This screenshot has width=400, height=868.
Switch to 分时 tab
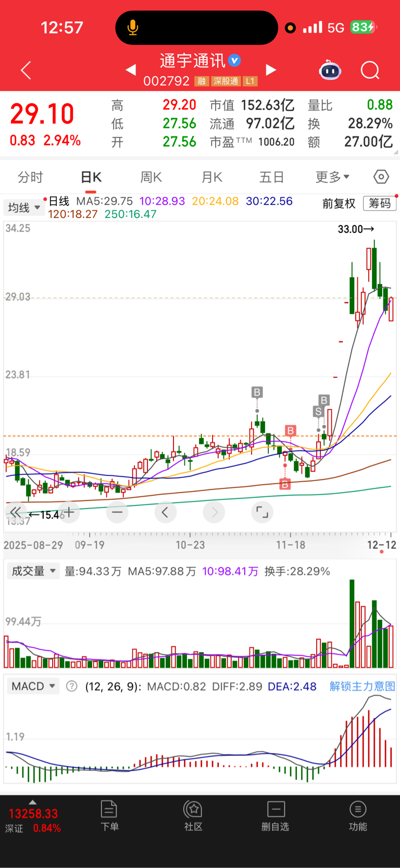pyautogui.click(x=30, y=177)
